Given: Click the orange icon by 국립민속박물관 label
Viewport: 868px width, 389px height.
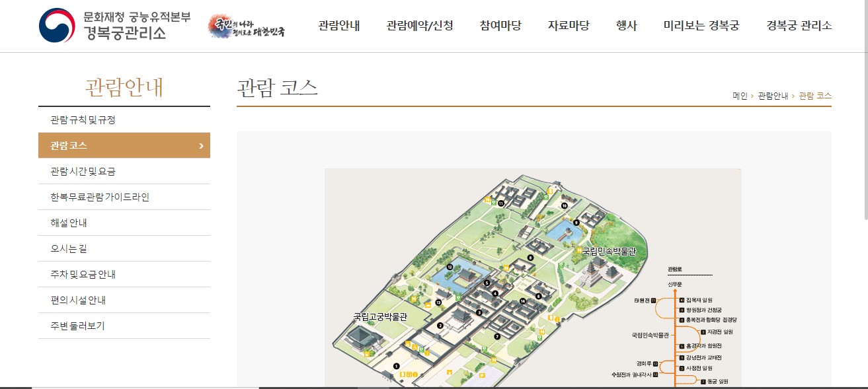Looking at the screenshot, I should coord(578,251).
